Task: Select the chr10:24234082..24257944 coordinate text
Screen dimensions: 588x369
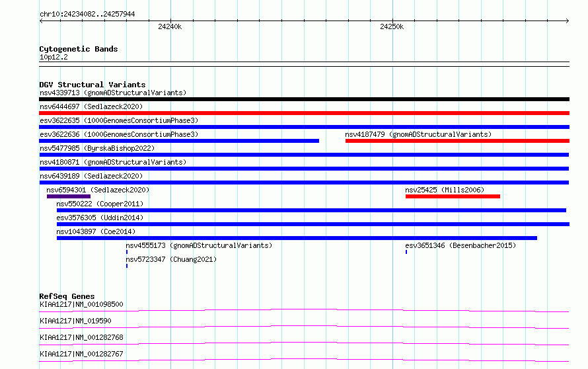Action: pos(87,14)
